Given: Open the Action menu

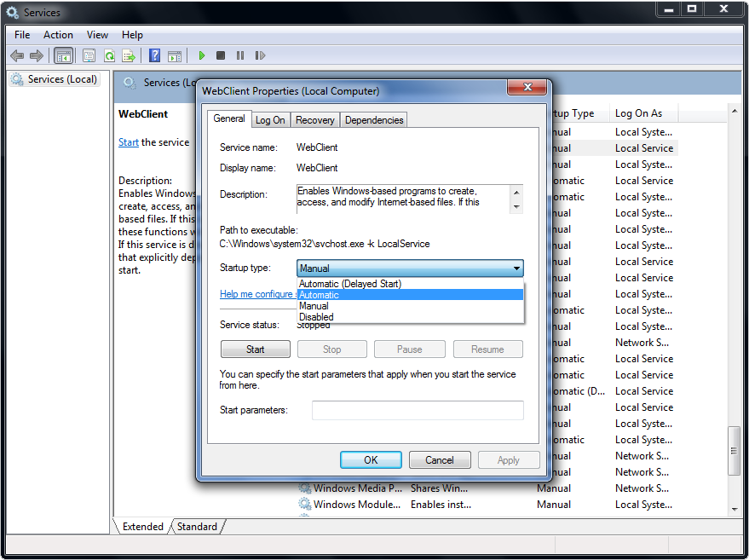Looking at the screenshot, I should 58,35.
